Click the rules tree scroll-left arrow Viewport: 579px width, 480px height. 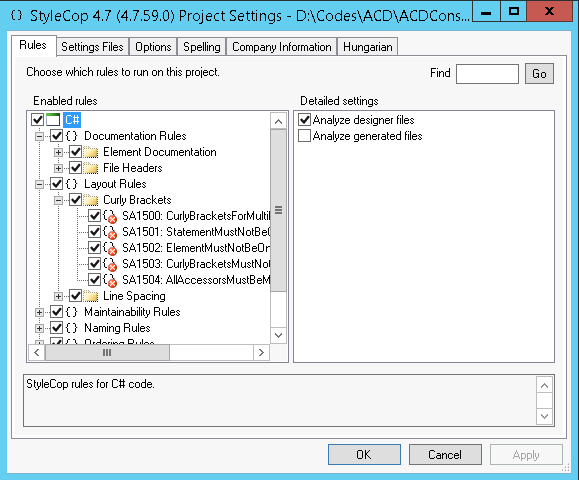coord(37,353)
